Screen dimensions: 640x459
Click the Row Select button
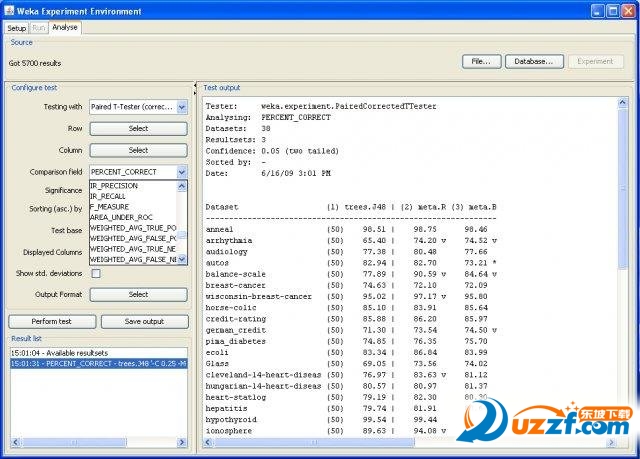click(138, 129)
